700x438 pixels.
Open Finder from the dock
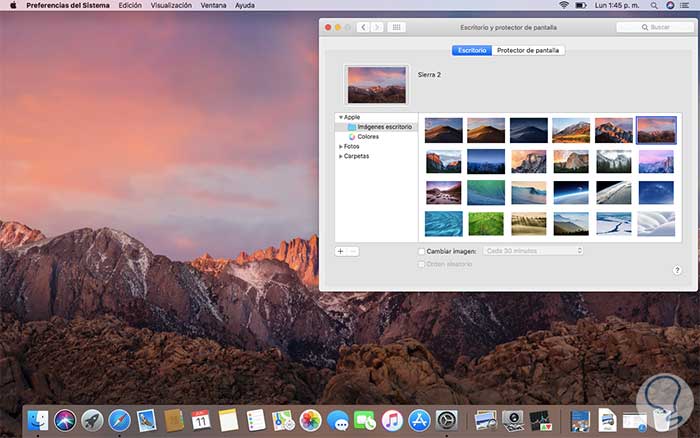pos(38,421)
